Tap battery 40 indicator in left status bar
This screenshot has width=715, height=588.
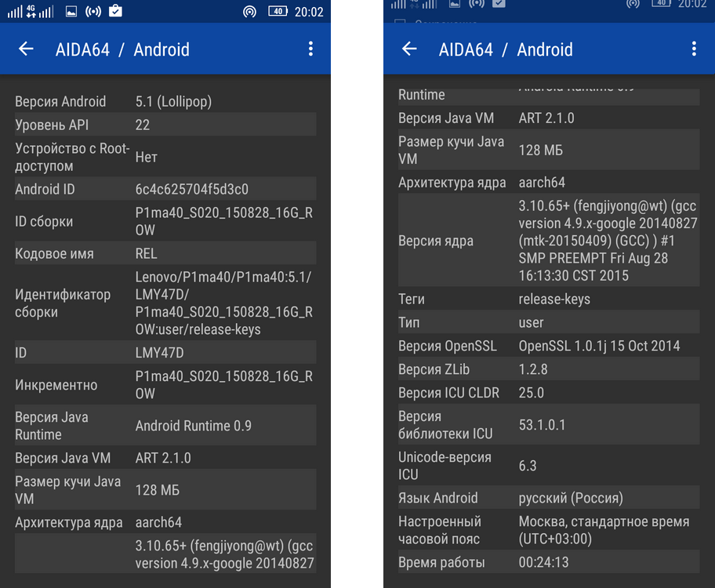click(278, 12)
